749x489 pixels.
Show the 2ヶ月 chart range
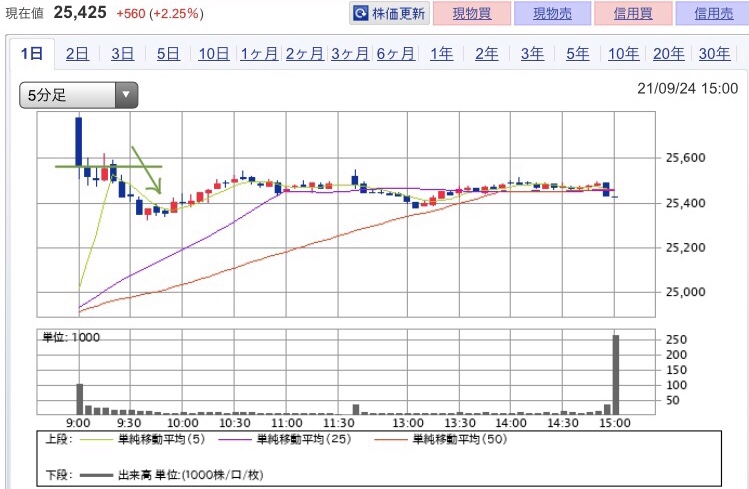point(305,53)
